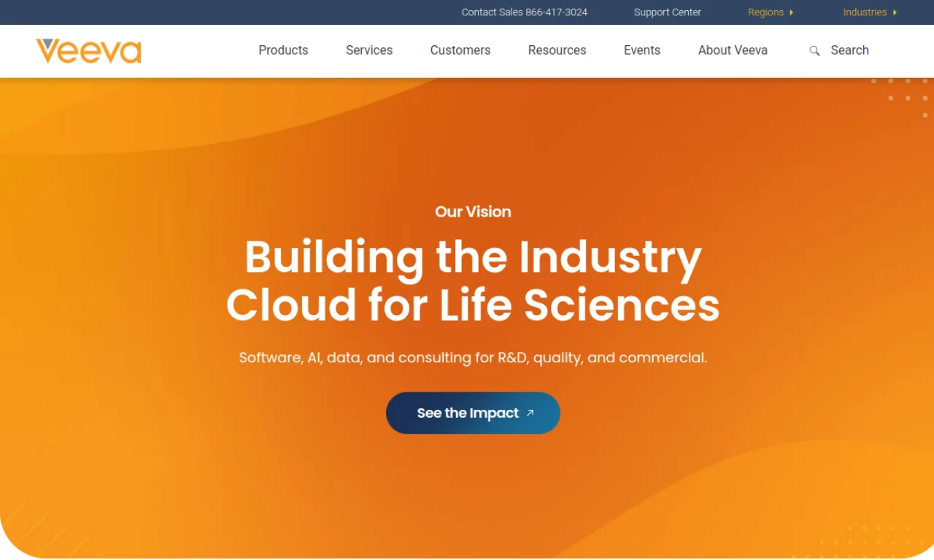The image size is (934, 560).
Task: Expand the Regions dropdown
Action: click(x=771, y=12)
